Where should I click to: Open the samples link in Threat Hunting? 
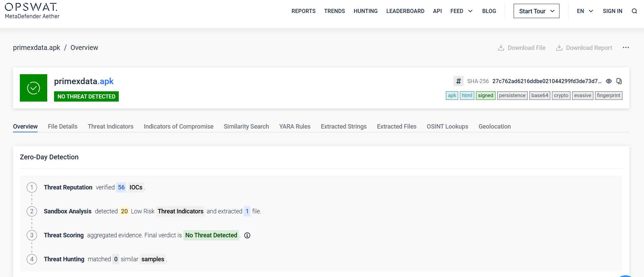pos(153,259)
